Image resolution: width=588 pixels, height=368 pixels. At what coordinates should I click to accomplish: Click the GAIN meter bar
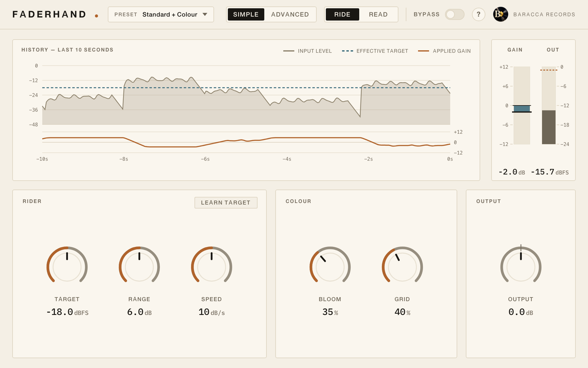pyautogui.click(x=522, y=105)
